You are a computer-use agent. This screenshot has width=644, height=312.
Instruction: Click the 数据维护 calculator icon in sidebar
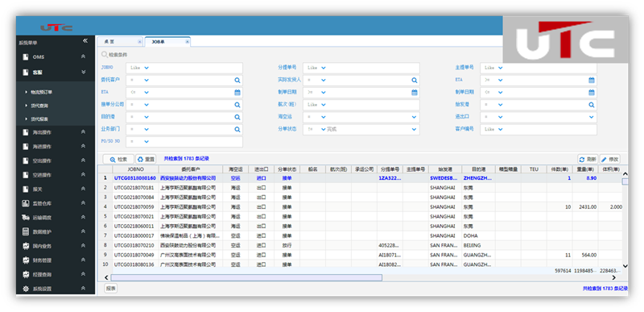click(26, 232)
